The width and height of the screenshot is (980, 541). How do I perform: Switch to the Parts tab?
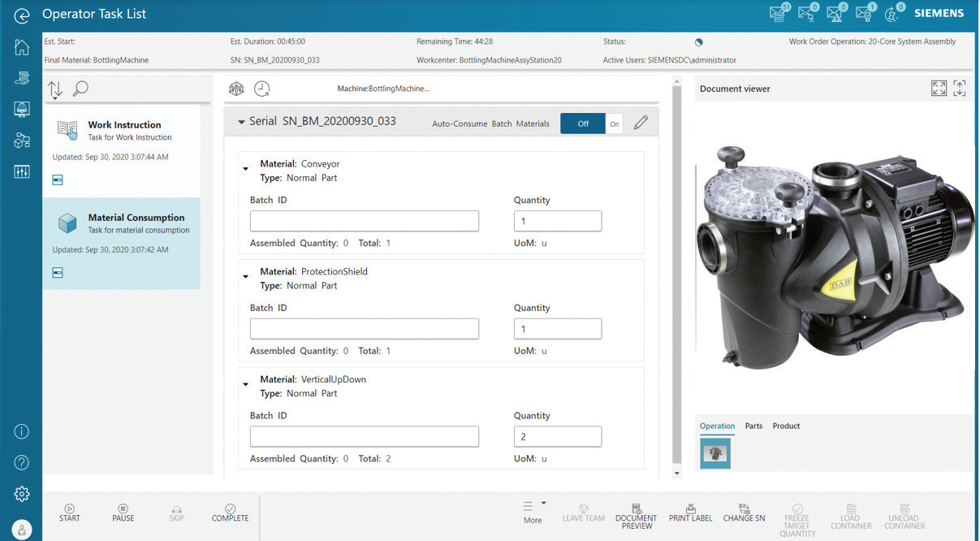[x=753, y=426]
